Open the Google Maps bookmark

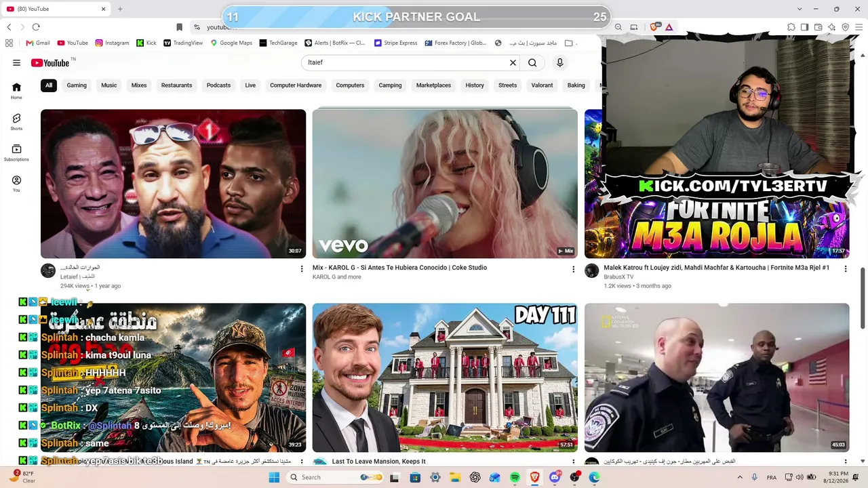231,43
